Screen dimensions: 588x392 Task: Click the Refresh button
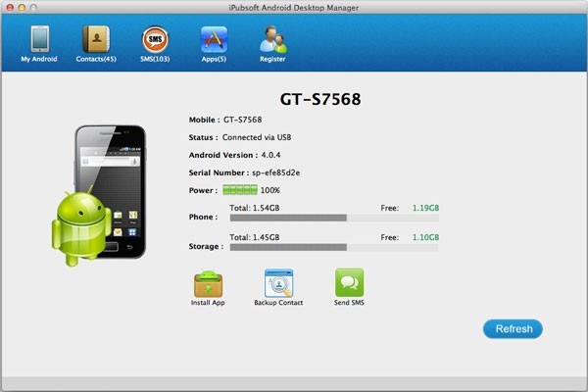click(513, 329)
